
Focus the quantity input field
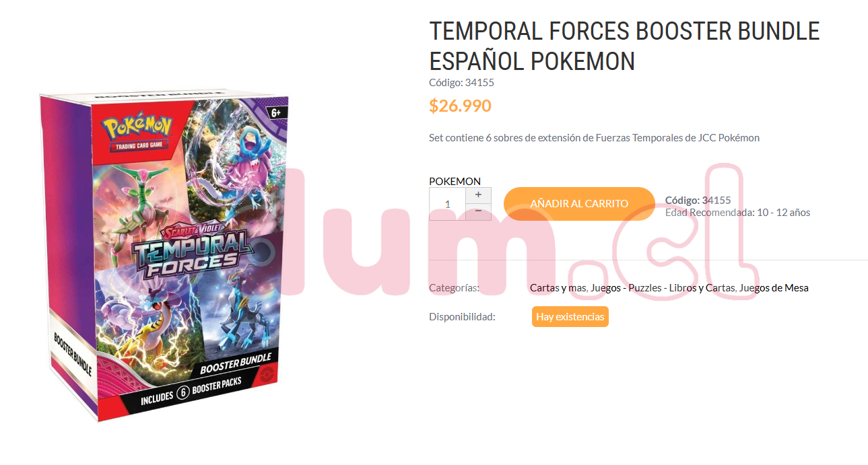447,204
